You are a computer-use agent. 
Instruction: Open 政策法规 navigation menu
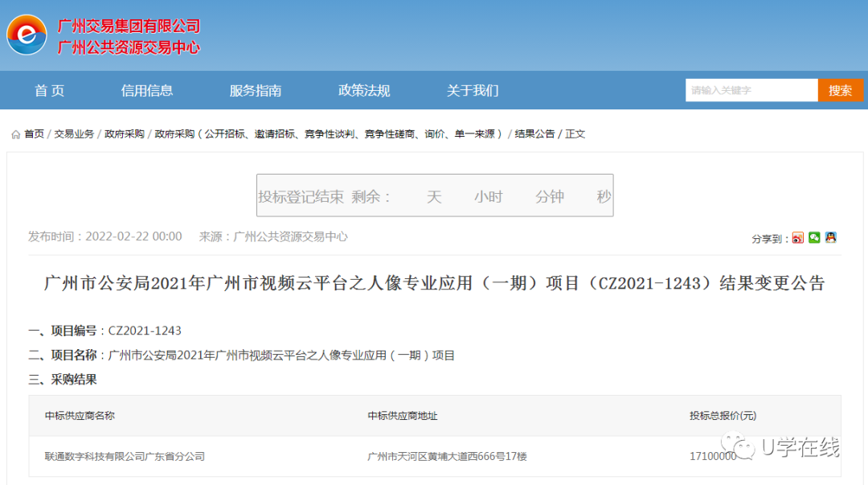tap(364, 90)
